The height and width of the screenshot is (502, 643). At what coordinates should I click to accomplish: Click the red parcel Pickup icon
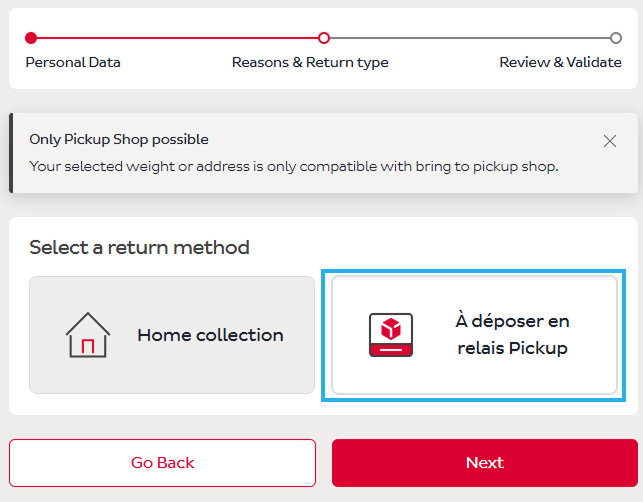tap(390, 335)
